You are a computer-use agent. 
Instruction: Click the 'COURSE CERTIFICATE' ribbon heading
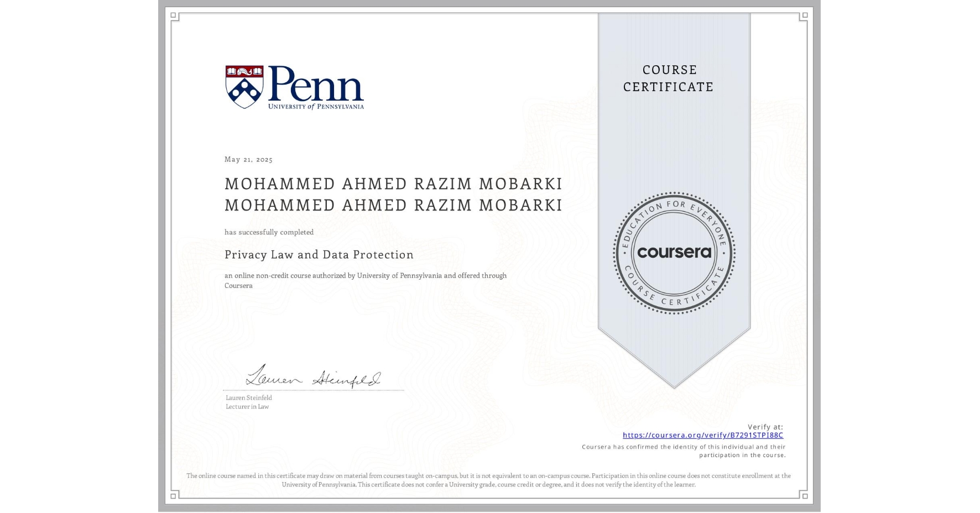[x=669, y=78]
